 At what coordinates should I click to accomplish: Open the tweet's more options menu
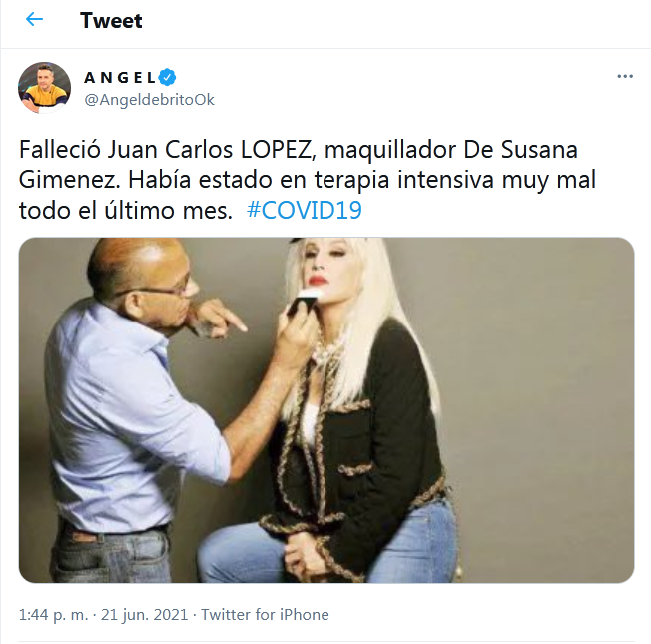point(625,77)
